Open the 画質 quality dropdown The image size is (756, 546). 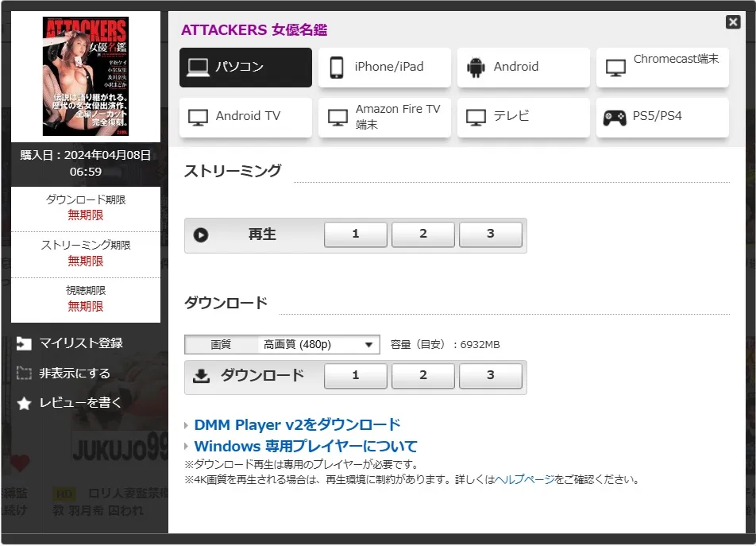coord(282,344)
